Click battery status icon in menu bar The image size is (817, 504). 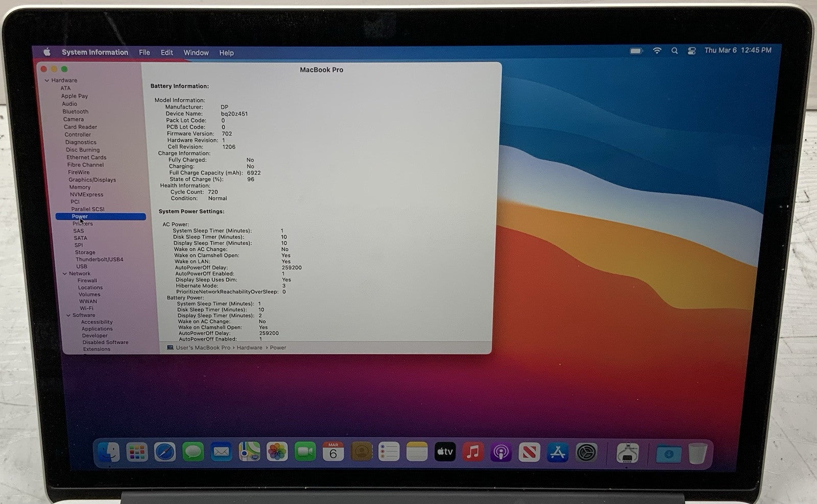(636, 51)
